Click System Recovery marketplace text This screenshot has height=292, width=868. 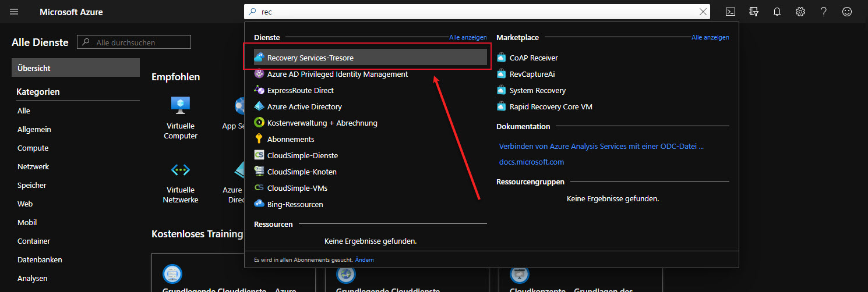pos(538,90)
